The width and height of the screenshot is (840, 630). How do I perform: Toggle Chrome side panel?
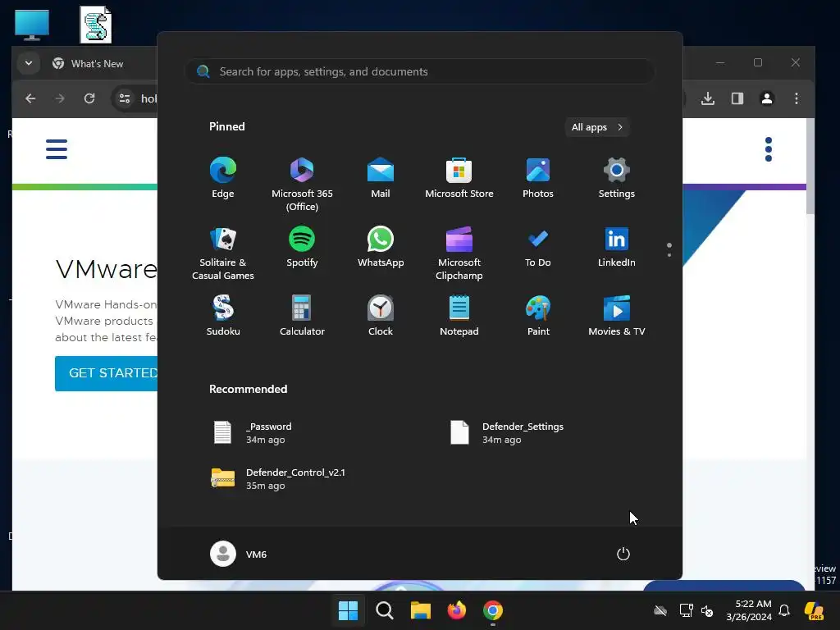click(x=737, y=98)
